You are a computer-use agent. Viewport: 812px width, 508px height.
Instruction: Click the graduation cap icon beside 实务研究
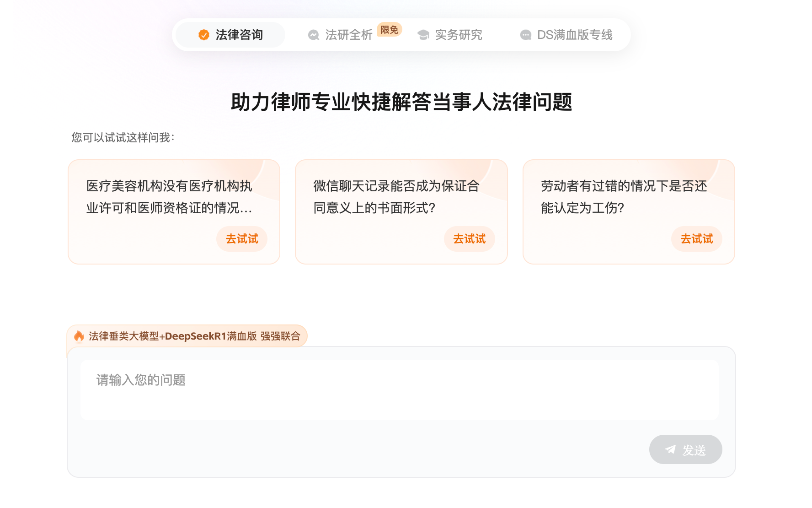[423, 35]
